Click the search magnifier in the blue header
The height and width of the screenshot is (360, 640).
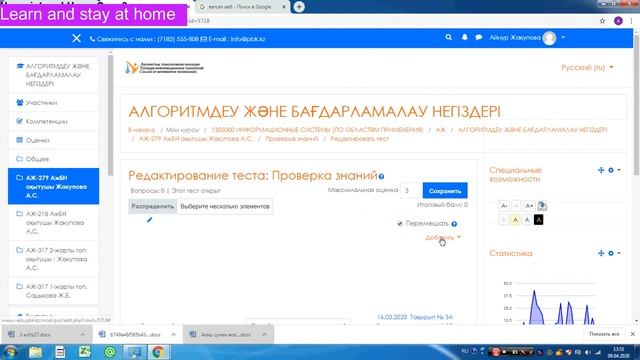point(449,37)
